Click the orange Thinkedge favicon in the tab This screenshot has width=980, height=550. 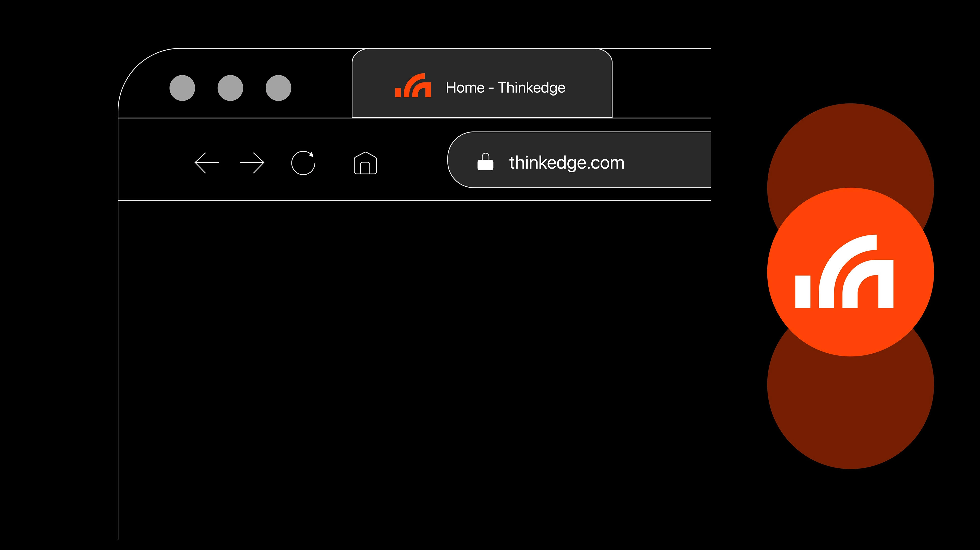(x=413, y=85)
